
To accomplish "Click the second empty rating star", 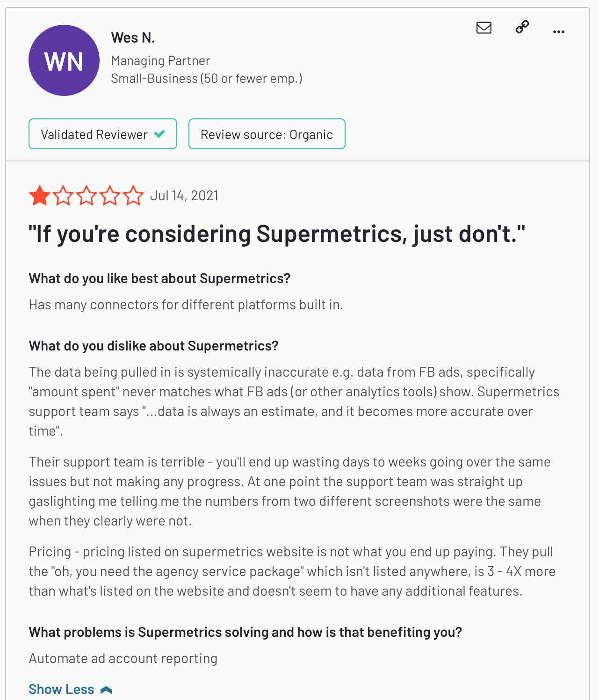I will coord(63,196).
